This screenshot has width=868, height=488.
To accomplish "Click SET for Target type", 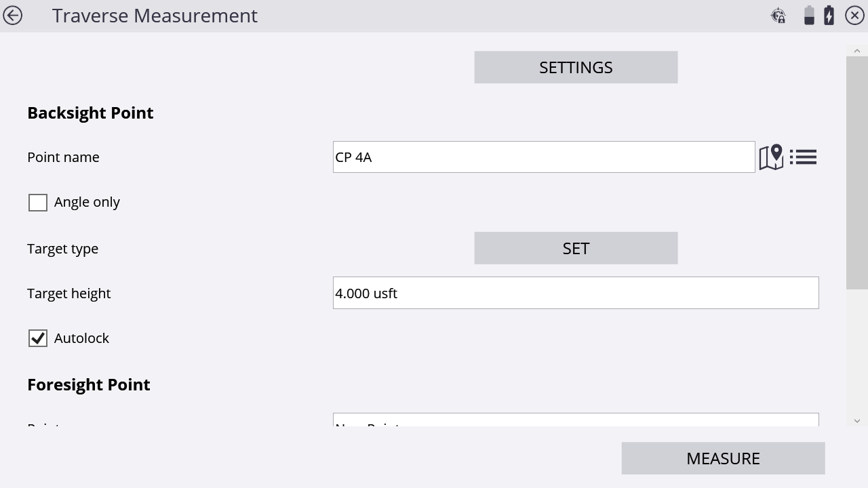I will point(576,248).
